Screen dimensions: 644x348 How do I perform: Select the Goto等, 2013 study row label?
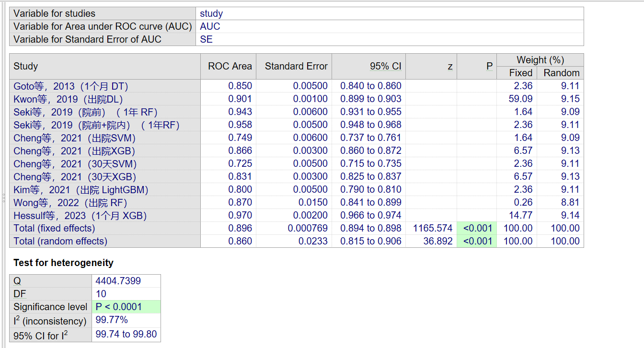pyautogui.click(x=70, y=86)
